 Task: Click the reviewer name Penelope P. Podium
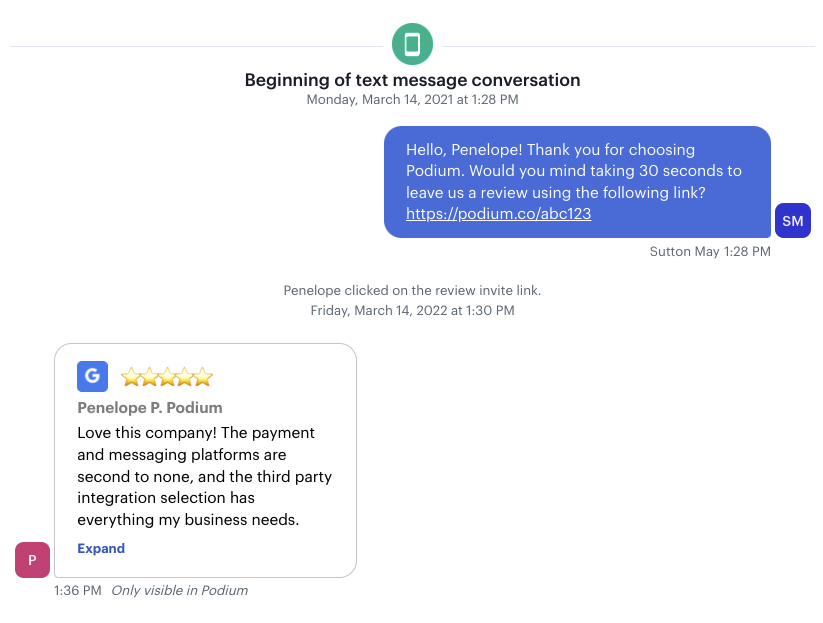click(150, 408)
